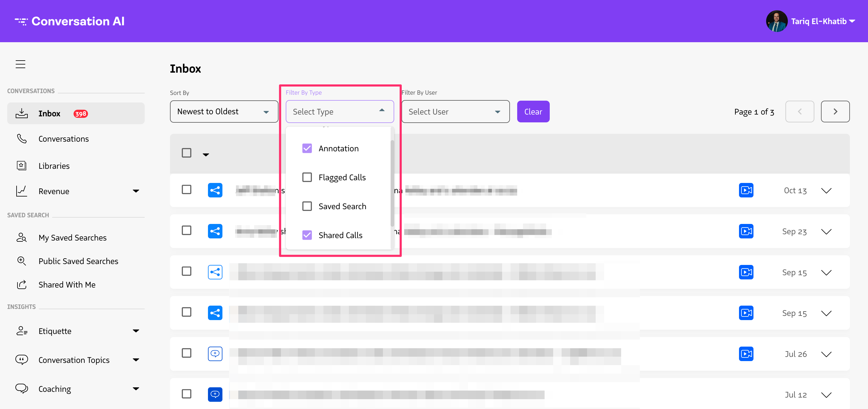Viewport: 868px width, 409px height.
Task: Open the Newest to Oldest sort dropdown
Action: [224, 111]
